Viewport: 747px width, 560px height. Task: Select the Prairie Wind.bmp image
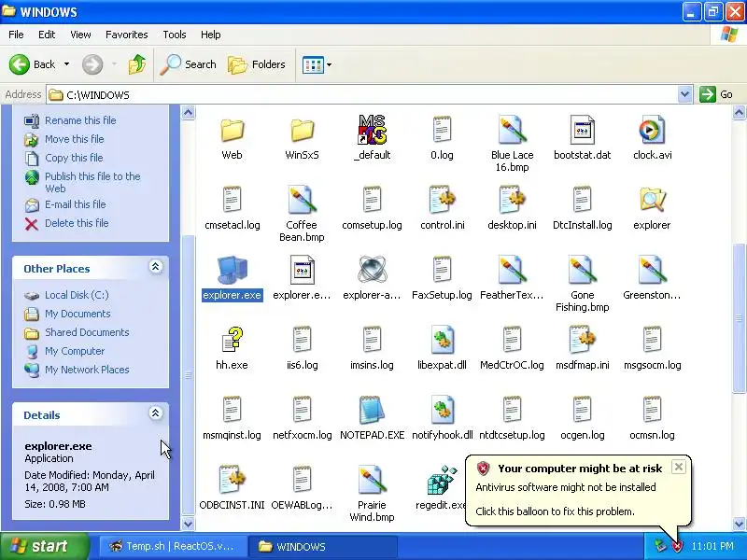coord(372,480)
